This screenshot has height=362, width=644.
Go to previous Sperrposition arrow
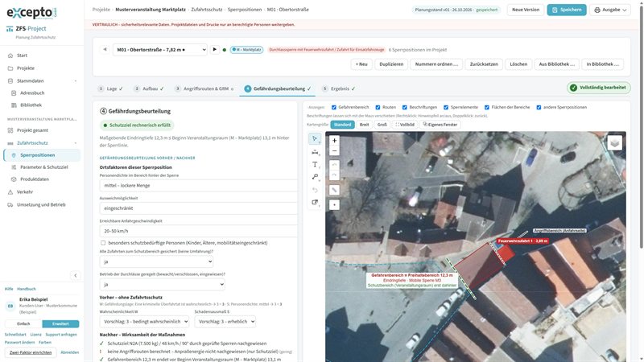[105, 50]
